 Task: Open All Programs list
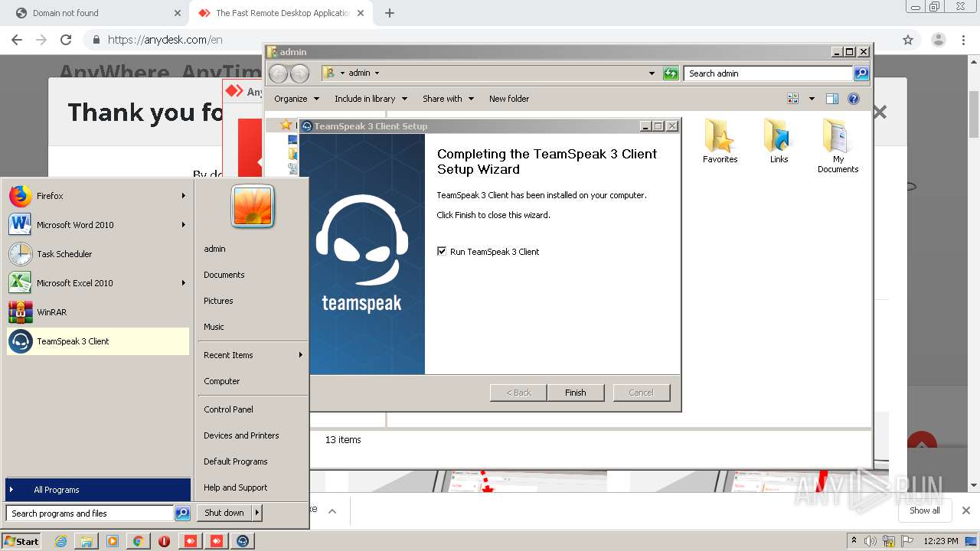click(x=98, y=490)
